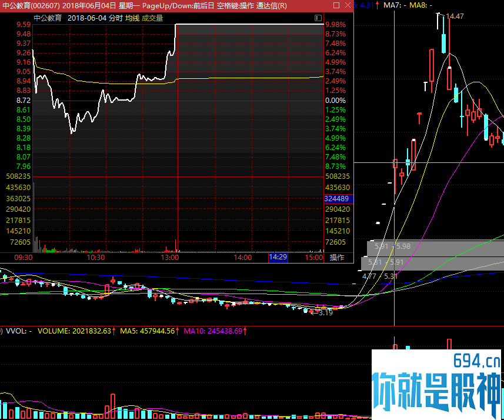Image resolution: width=504 pixels, height=420 pixels.
Task: Click the 13:00 time axis label
Action: coord(170,257)
